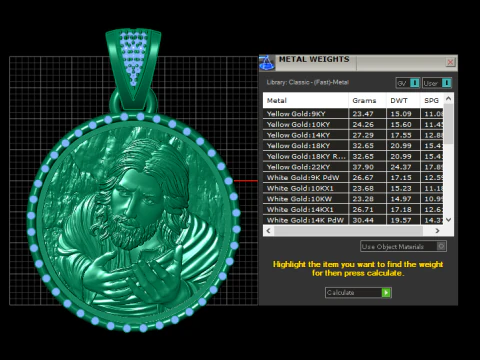
Task: Sort by the Grams column header
Action: coord(367,100)
